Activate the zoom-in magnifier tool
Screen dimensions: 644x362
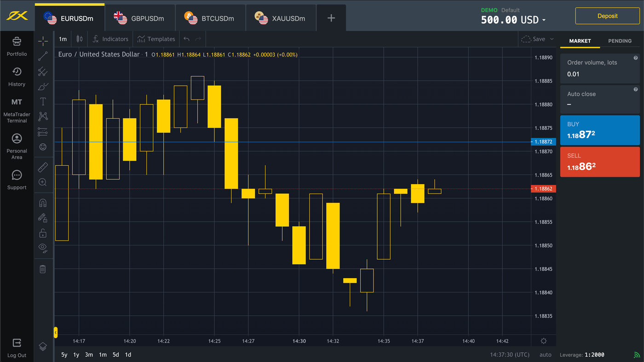(x=43, y=182)
